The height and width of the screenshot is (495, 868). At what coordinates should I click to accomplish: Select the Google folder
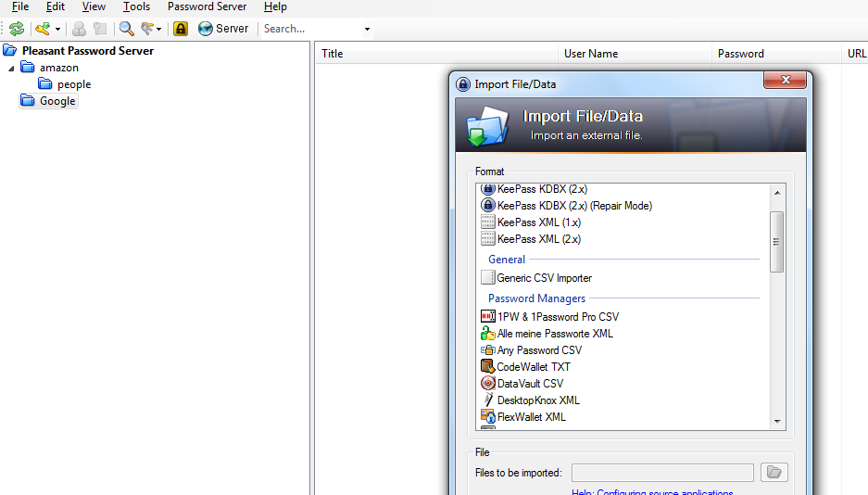point(57,101)
